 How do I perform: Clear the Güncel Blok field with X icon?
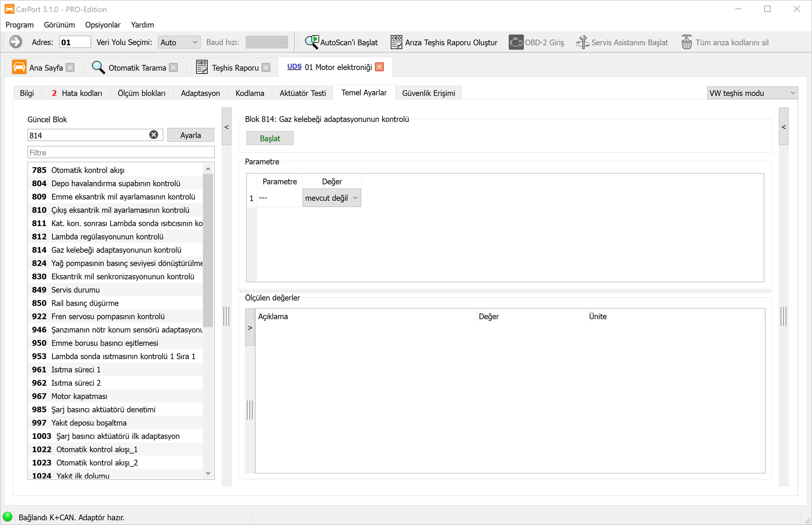point(153,135)
